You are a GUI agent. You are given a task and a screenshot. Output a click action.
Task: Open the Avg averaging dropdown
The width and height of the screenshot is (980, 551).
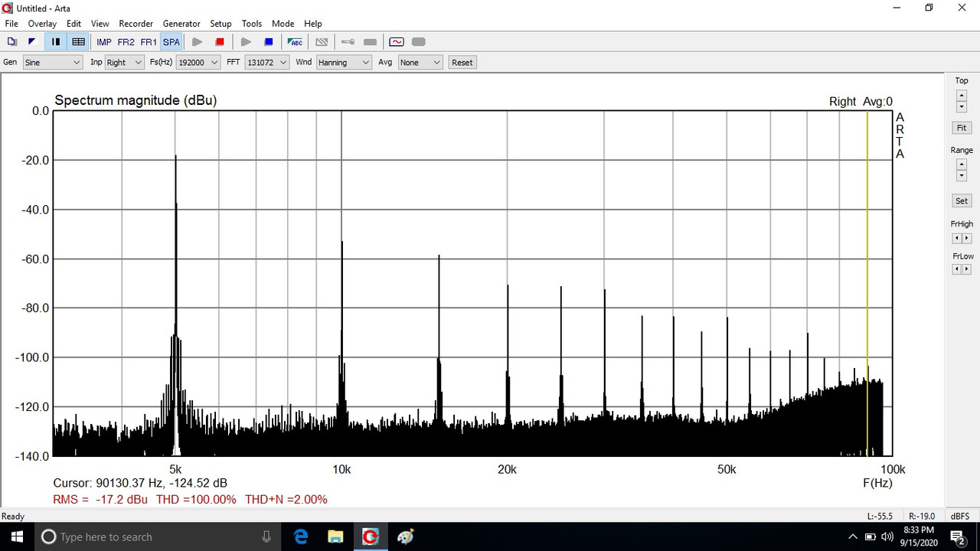tap(420, 63)
